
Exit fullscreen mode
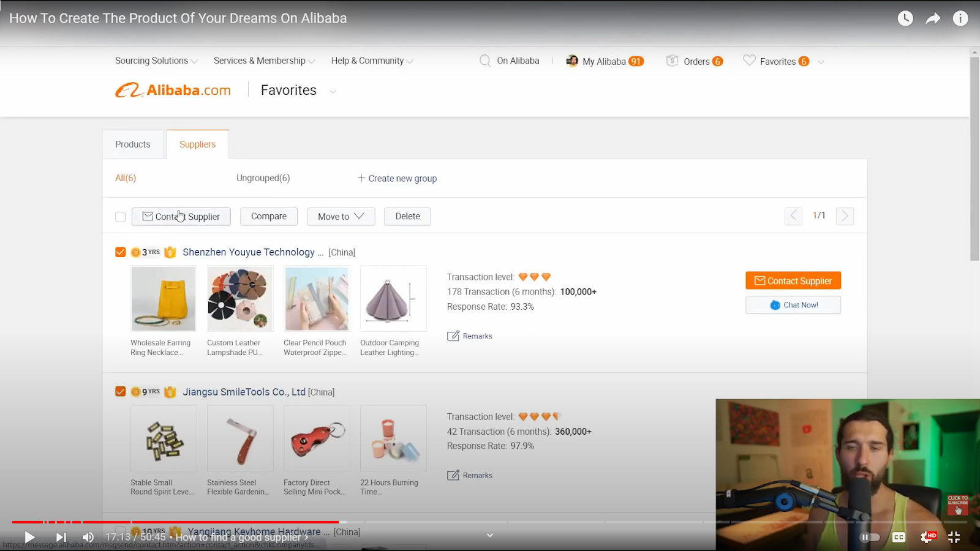[954, 537]
